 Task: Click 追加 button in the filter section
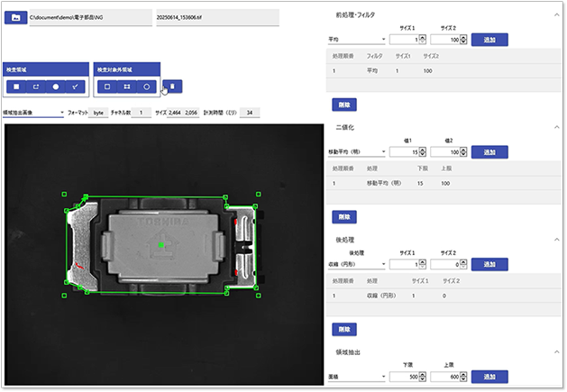click(x=489, y=40)
